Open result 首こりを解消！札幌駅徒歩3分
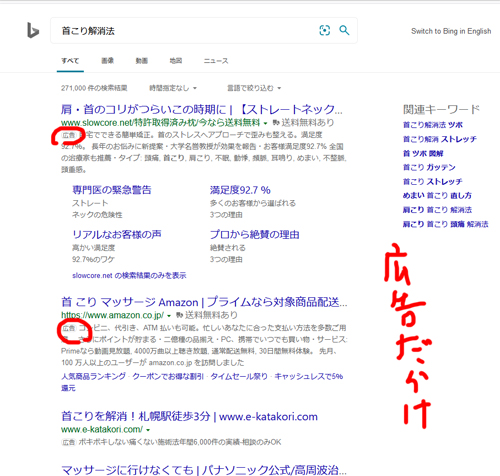500x476 pixels. click(189, 416)
